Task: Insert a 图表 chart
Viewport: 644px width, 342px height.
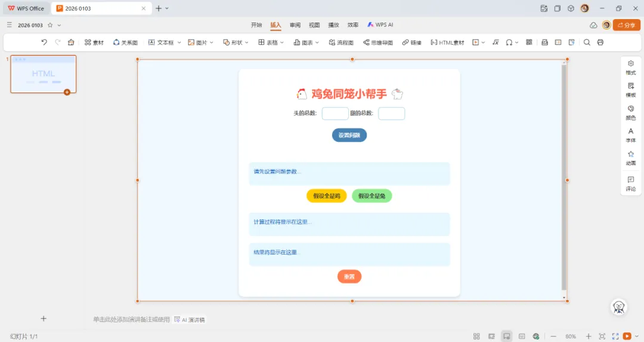Action: point(303,42)
